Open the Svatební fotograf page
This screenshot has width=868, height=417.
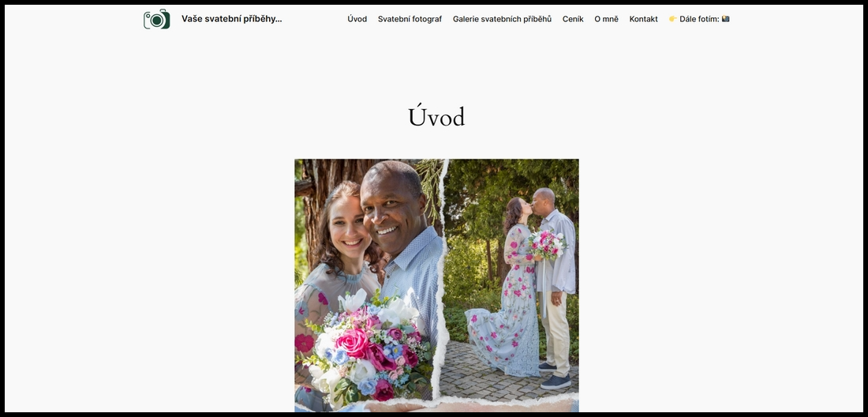(x=410, y=19)
